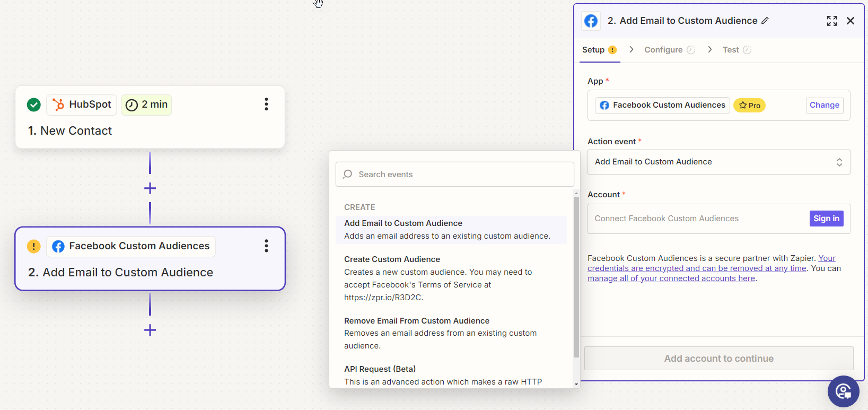Viewport: 868px width, 410px height.
Task: Click the HubSpot app logo badge
Action: (x=82, y=105)
